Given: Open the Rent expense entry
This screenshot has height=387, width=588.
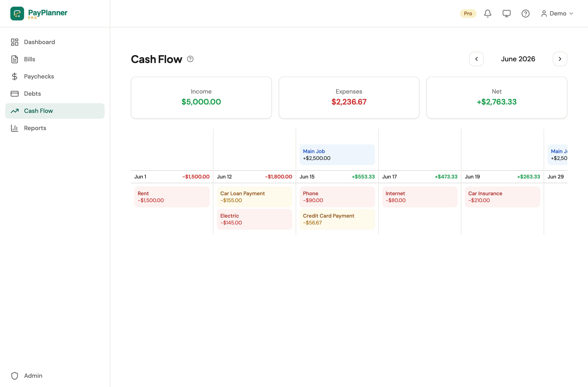Looking at the screenshot, I should 172,197.
